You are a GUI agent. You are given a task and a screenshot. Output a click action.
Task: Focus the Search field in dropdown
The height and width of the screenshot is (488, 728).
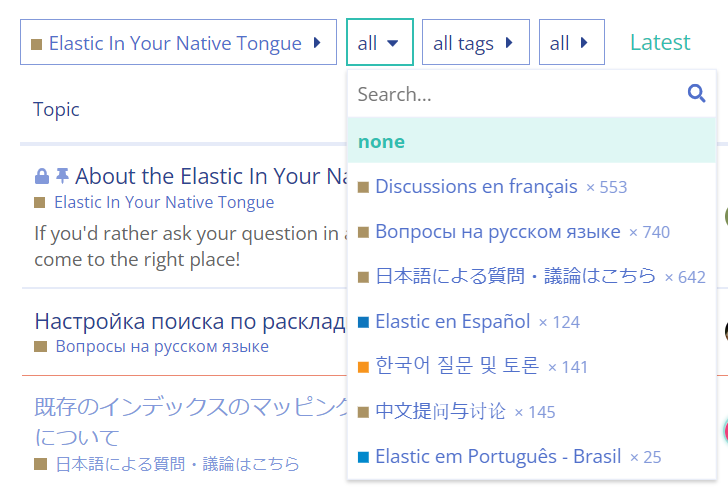tap(515, 94)
